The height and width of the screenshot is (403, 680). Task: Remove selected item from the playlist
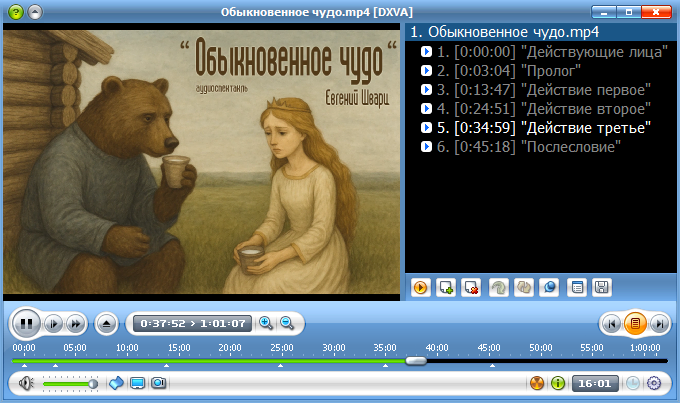pyautogui.click(x=471, y=288)
